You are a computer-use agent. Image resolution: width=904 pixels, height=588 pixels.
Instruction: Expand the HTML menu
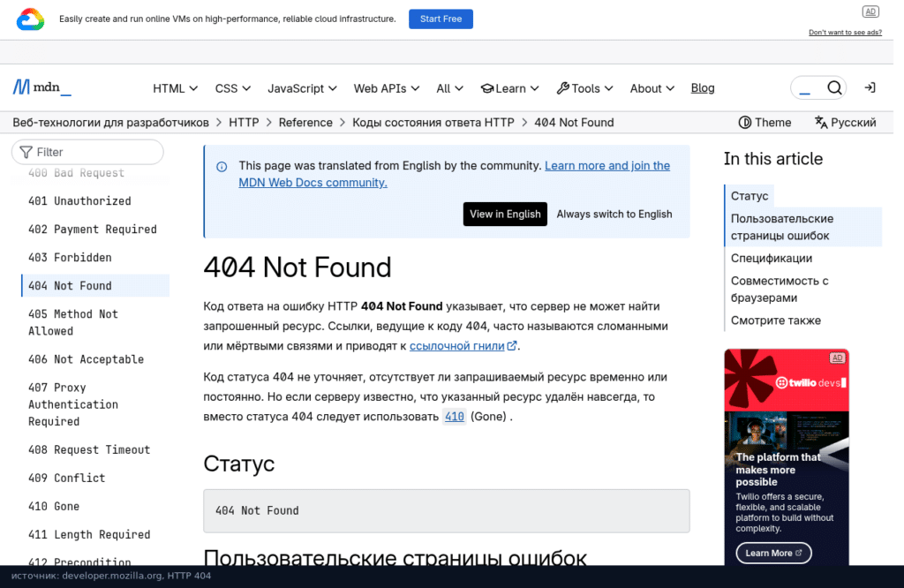(176, 88)
